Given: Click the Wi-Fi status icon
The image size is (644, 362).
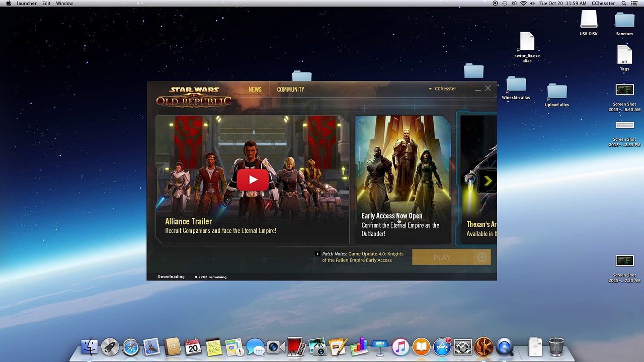Looking at the screenshot, I should point(523,4).
